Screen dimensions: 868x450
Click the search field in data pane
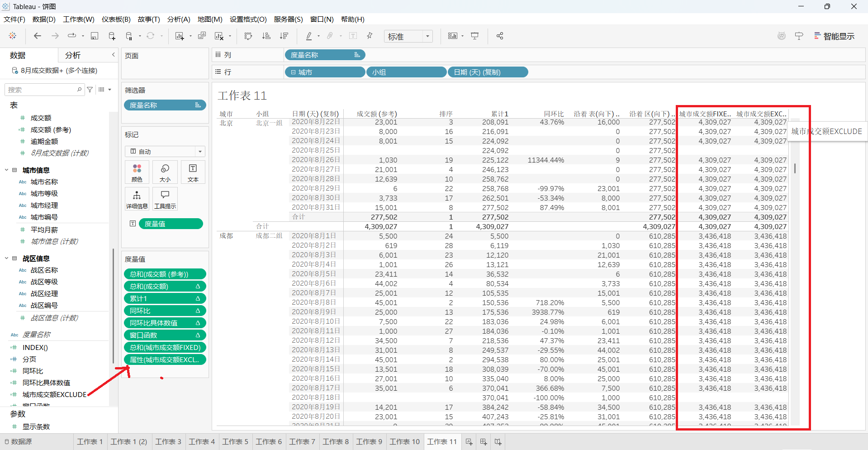pos(44,90)
